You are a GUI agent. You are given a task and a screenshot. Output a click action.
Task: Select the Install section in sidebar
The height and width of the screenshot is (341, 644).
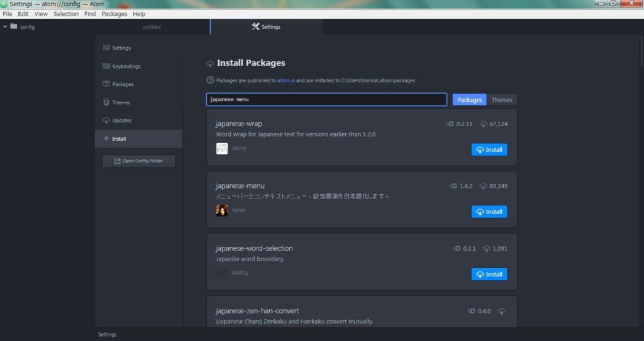point(138,139)
